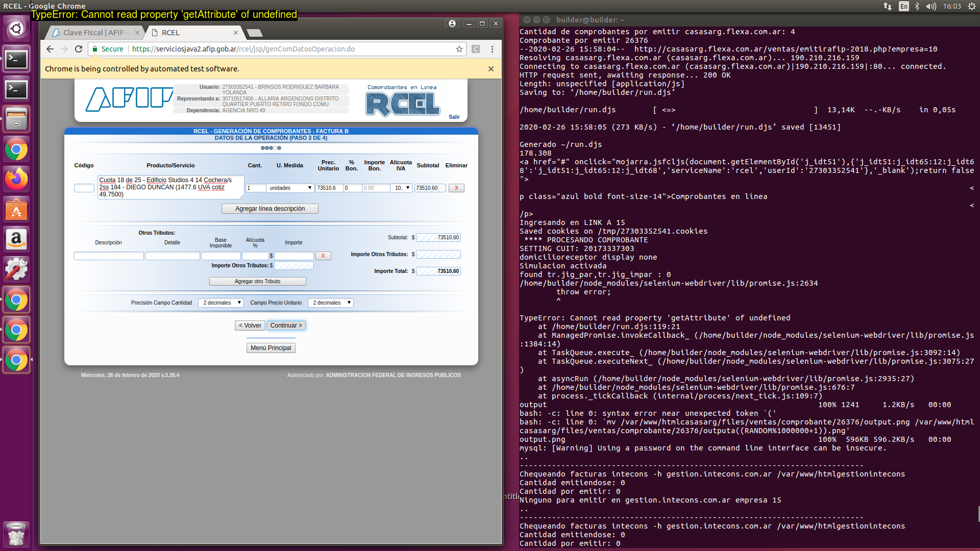This screenshot has height=551, width=980.
Task: Open Campo Precio Unitario decimales dropdown
Action: click(x=331, y=303)
